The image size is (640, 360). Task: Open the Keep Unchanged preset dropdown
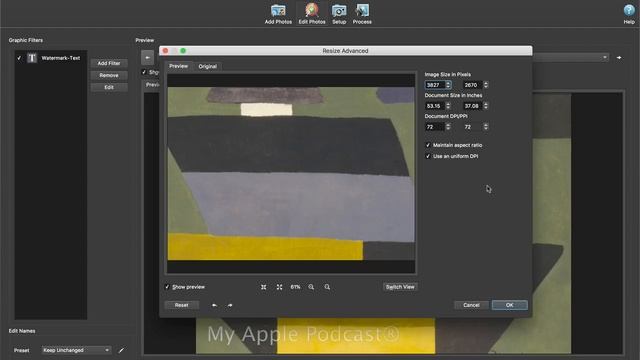pyautogui.click(x=76, y=350)
